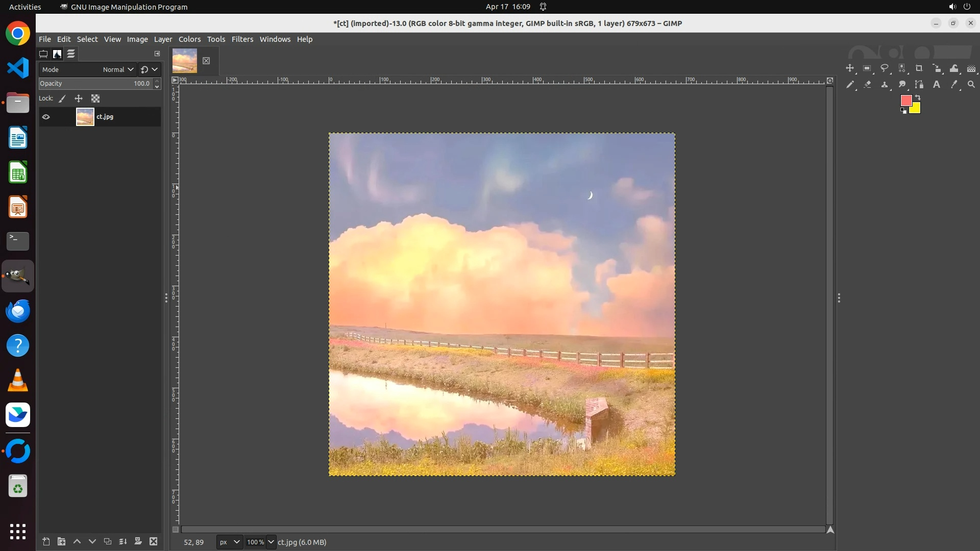This screenshot has height=551, width=980.
Task: Expand the 100% zoom level dropdown
Action: 271,542
